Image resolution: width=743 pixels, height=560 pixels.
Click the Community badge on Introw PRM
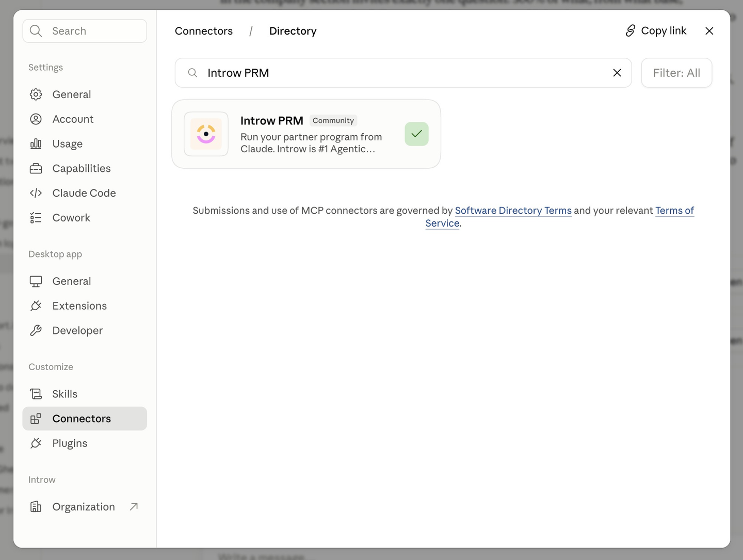coord(333,121)
